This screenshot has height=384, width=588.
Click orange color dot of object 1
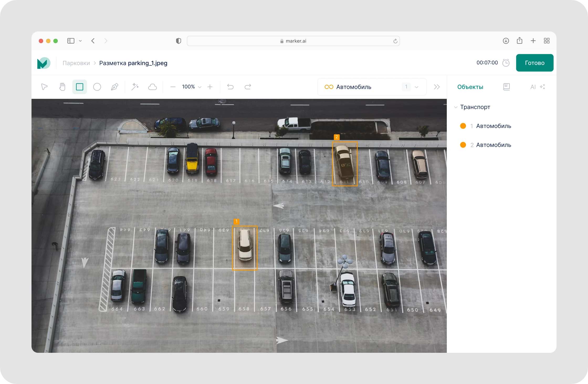(x=463, y=126)
